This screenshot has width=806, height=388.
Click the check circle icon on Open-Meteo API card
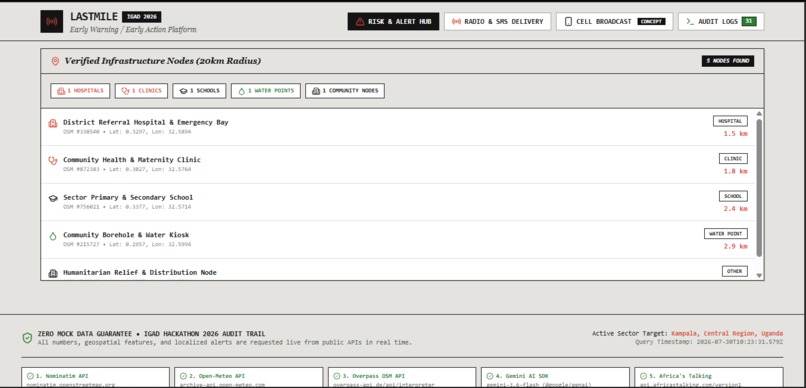[x=184, y=376]
